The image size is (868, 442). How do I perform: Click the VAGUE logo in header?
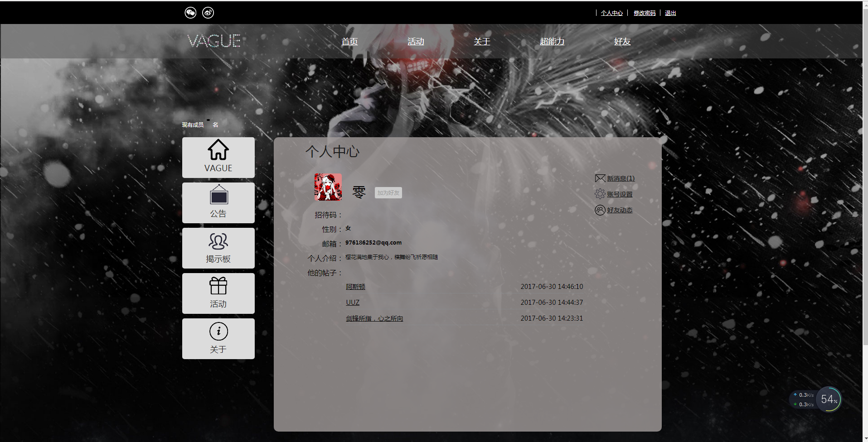click(214, 41)
